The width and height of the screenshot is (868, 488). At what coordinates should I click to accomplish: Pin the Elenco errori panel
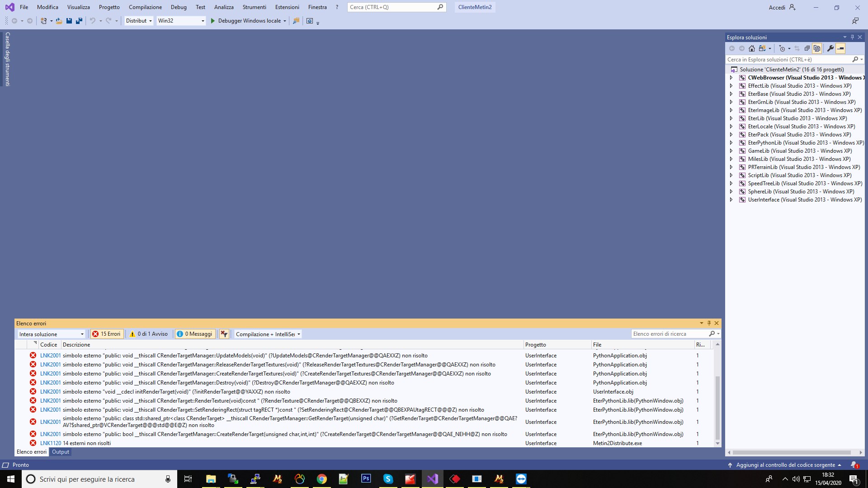(709, 323)
